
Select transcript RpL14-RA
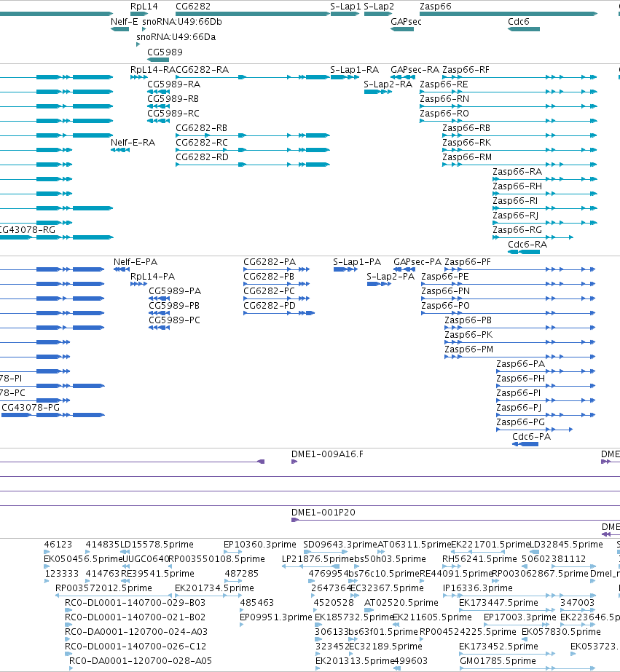point(153,70)
